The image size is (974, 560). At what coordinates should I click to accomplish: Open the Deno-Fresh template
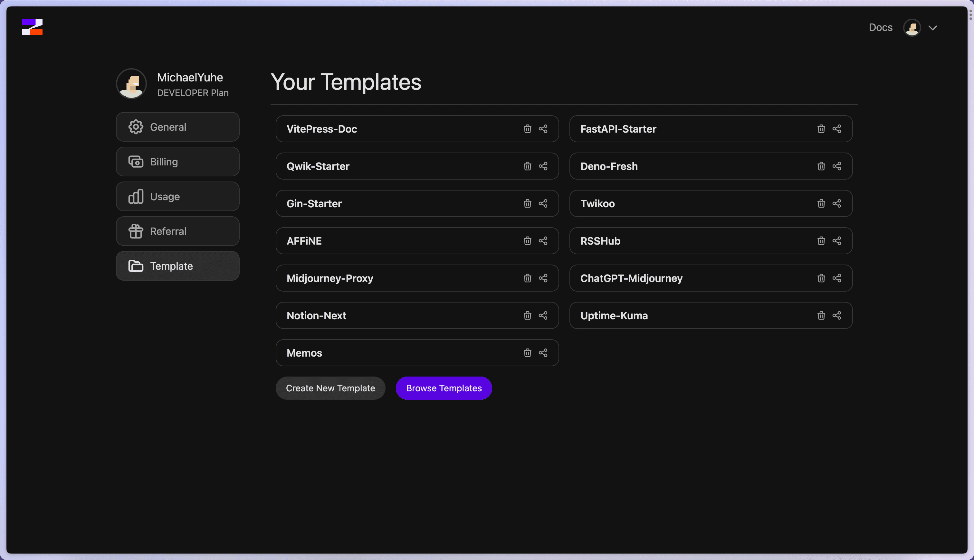[x=711, y=166]
